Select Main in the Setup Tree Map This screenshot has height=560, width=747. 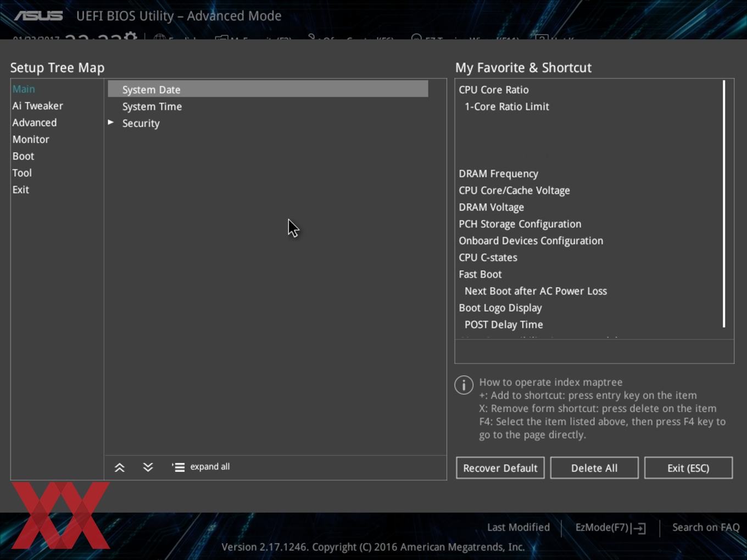[24, 89]
